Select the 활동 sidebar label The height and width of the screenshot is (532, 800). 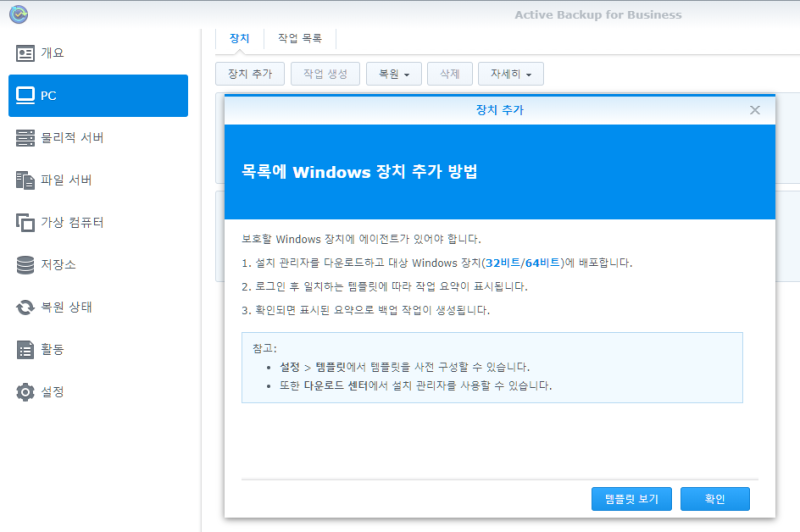tap(53, 349)
